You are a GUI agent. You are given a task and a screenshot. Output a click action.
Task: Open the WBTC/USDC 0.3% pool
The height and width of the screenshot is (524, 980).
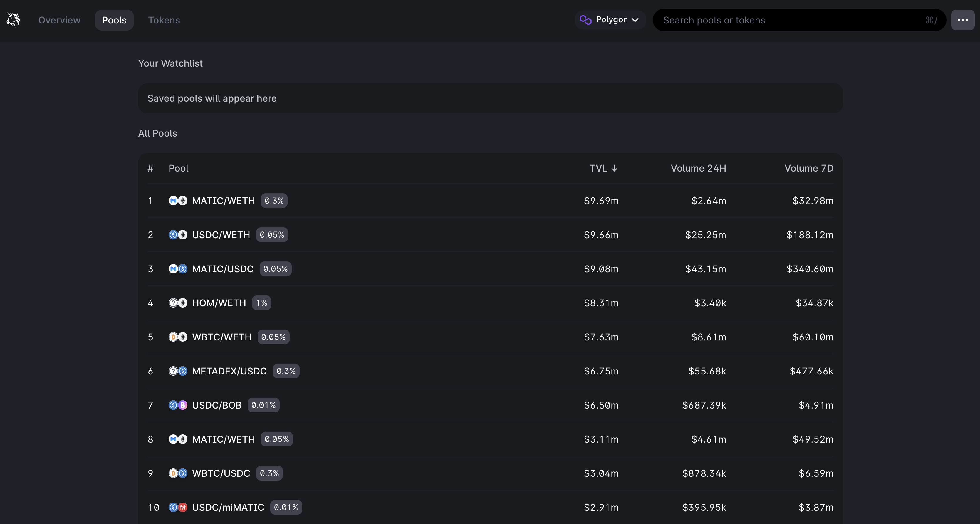pos(221,473)
